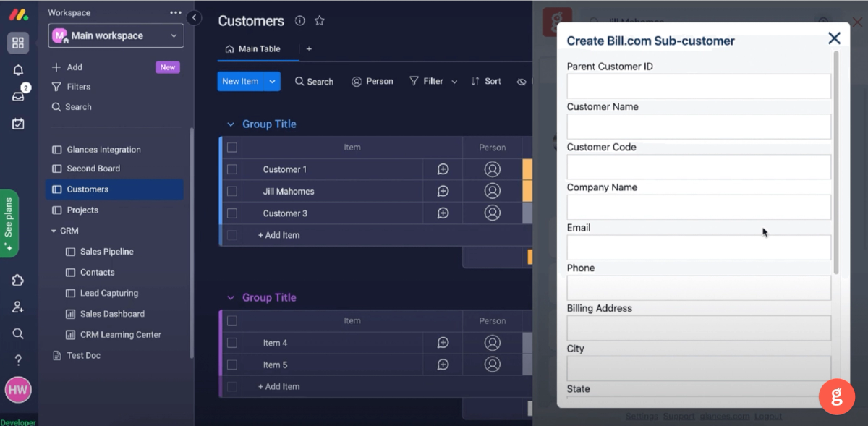Open the Projects board
This screenshot has height=426, width=868.
tap(75, 210)
